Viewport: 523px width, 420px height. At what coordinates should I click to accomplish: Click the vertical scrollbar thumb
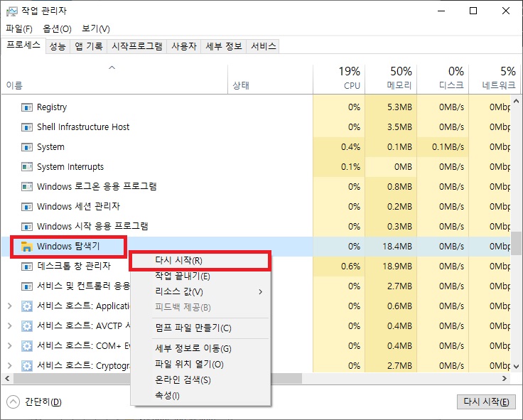(517, 243)
